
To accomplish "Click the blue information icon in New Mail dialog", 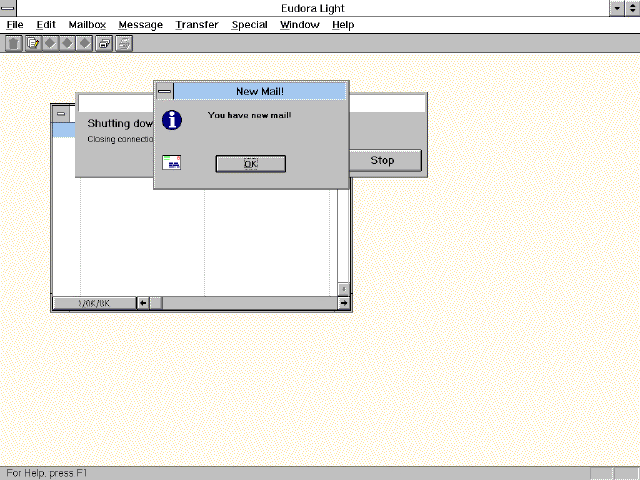I will tap(172, 120).
